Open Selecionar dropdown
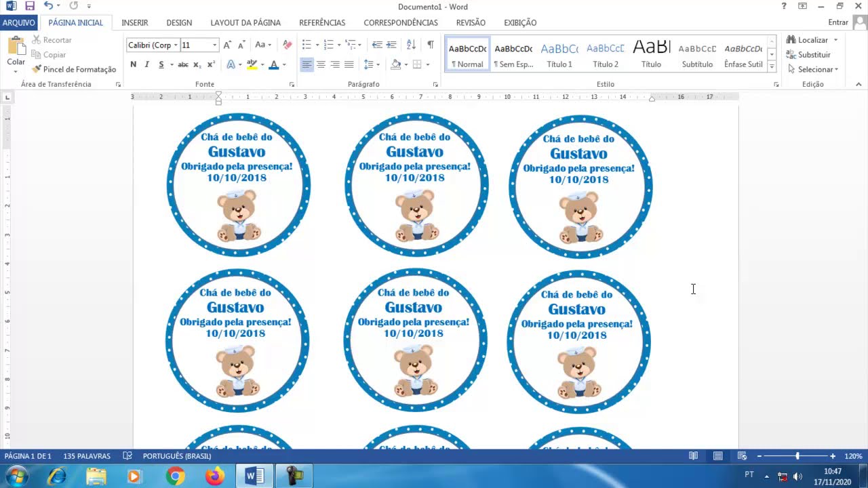 pyautogui.click(x=813, y=69)
